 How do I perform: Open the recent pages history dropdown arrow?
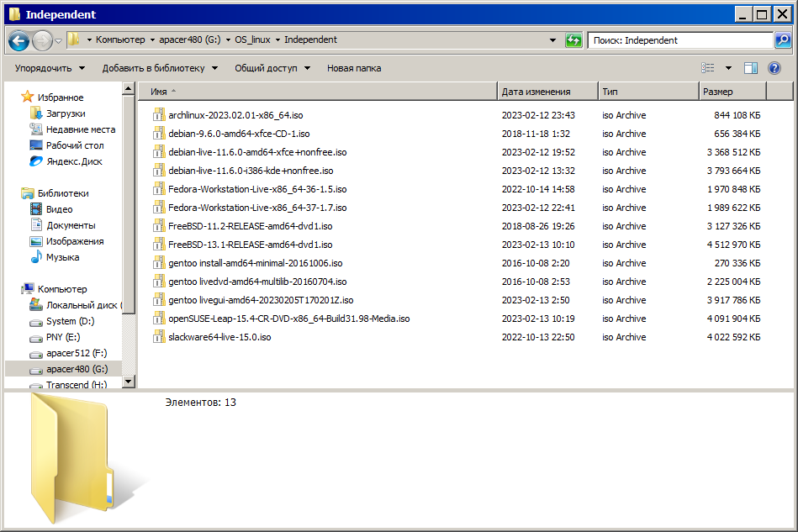(x=59, y=40)
